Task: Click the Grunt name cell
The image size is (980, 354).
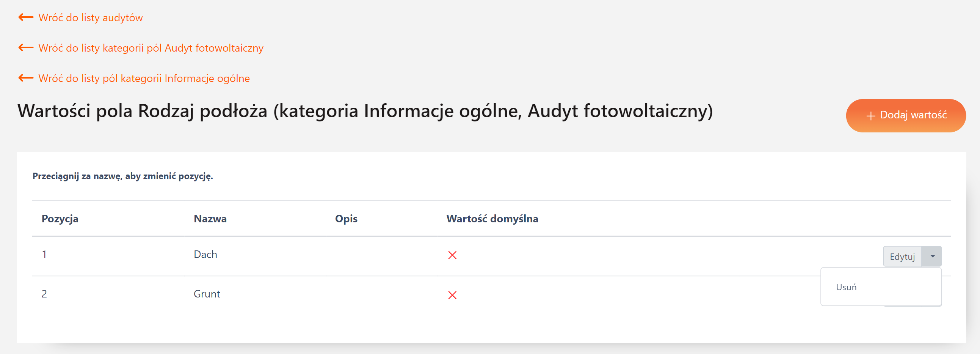Action: tap(207, 294)
